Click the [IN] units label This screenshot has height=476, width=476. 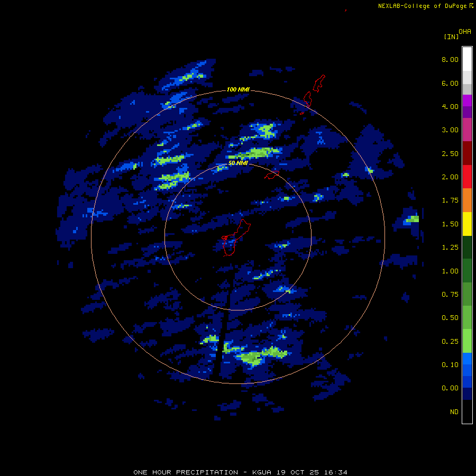point(451,36)
